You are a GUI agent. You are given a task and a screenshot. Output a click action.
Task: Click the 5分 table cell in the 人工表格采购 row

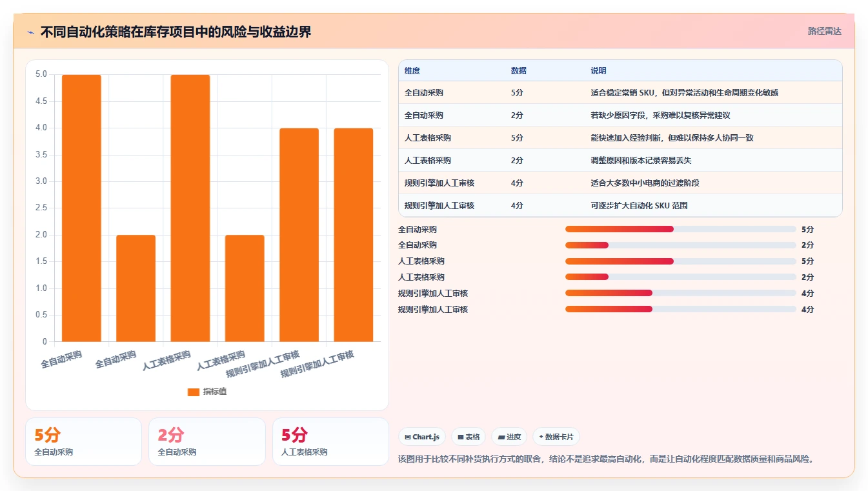pos(517,138)
